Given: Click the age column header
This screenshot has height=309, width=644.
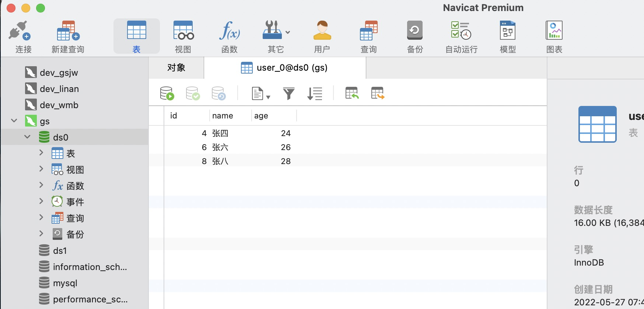Looking at the screenshot, I should 274,116.
